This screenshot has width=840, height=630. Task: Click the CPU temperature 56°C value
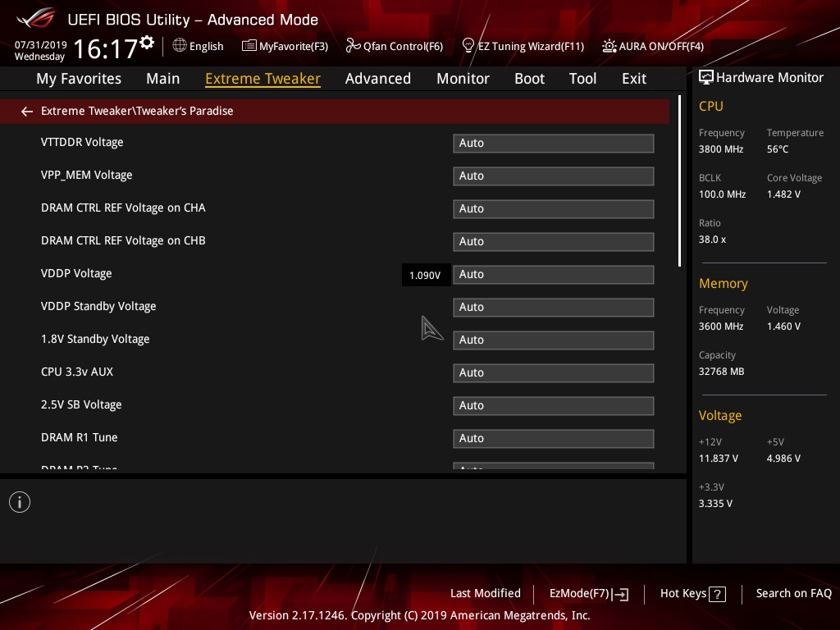point(778,149)
